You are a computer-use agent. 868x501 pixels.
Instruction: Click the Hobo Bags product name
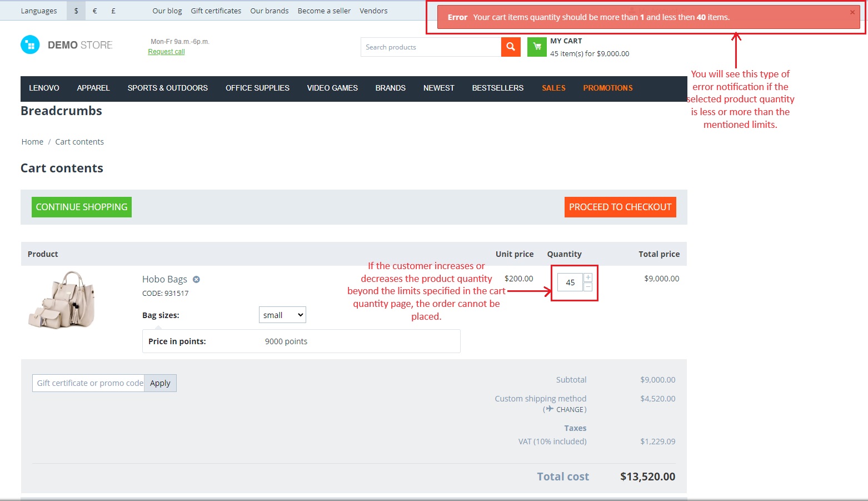(164, 279)
